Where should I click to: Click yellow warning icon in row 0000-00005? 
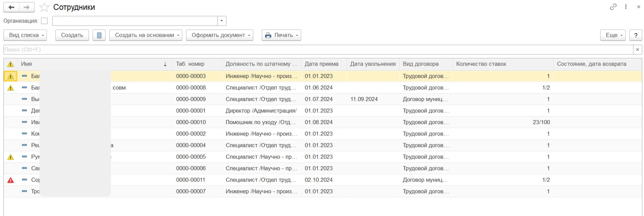[x=11, y=157]
